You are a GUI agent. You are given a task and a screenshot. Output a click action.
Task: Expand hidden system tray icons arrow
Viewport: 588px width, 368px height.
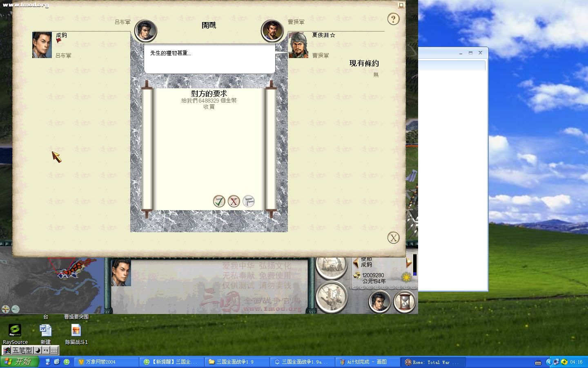(x=549, y=362)
